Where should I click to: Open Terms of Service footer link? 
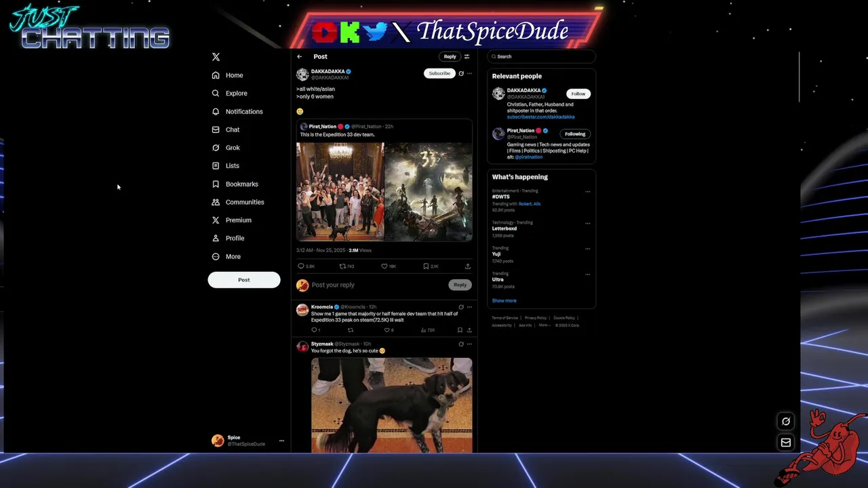click(x=505, y=318)
